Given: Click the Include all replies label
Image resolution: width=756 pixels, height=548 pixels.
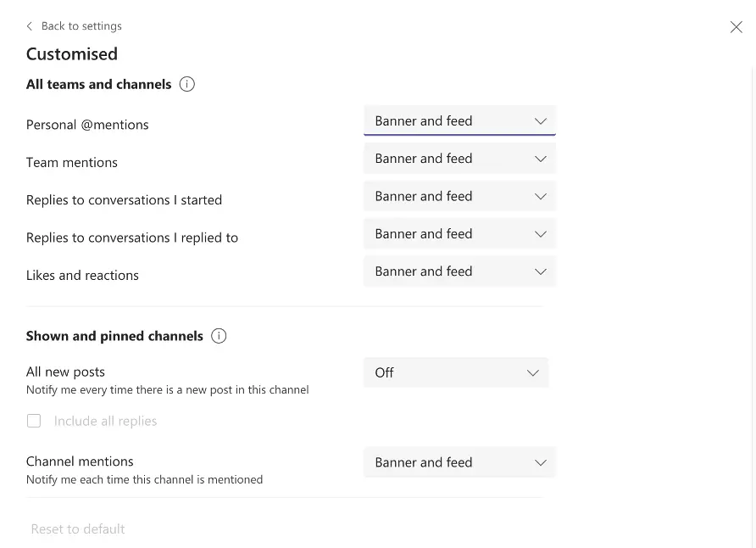Looking at the screenshot, I should pos(105,421).
